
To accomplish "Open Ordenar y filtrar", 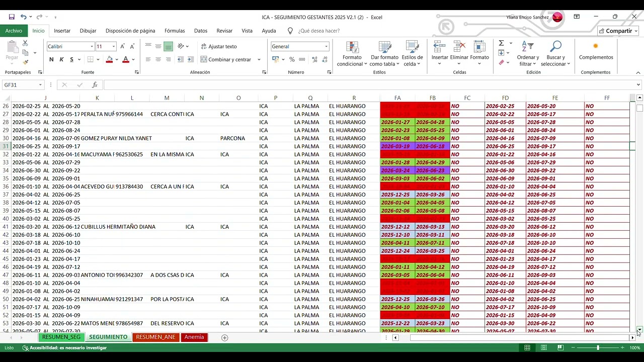I will (x=528, y=54).
